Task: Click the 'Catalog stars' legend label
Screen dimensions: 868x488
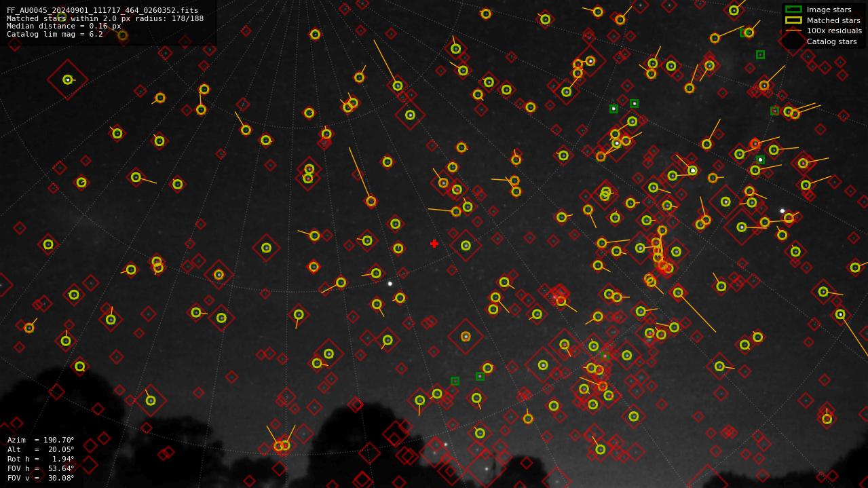Action: tap(832, 41)
